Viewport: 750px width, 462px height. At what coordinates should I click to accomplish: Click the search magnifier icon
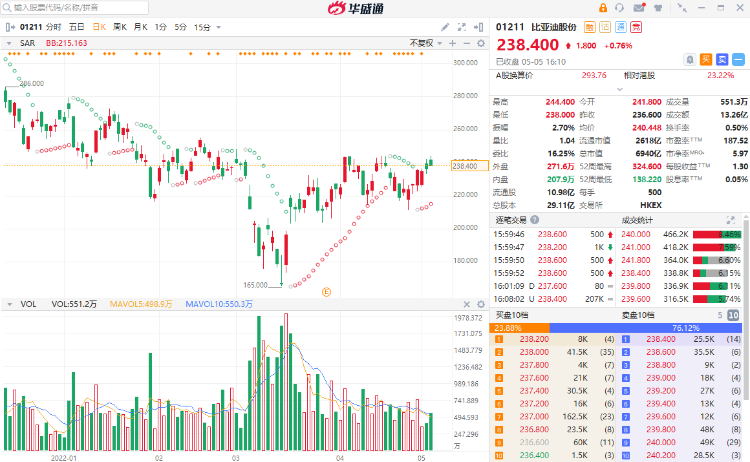click(x=7, y=8)
